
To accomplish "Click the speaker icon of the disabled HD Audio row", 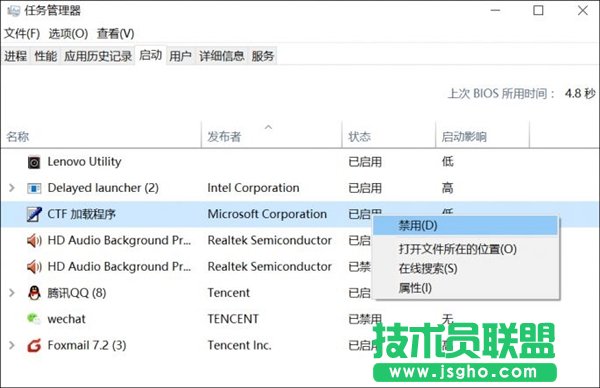I will click(x=34, y=267).
